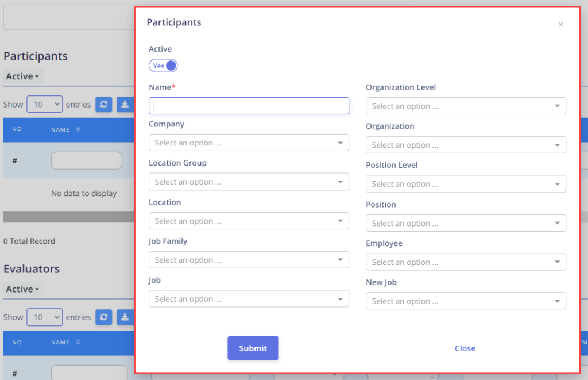The image size is (588, 380).
Task: Close the Participants dialog with X icon
Action: tap(560, 24)
